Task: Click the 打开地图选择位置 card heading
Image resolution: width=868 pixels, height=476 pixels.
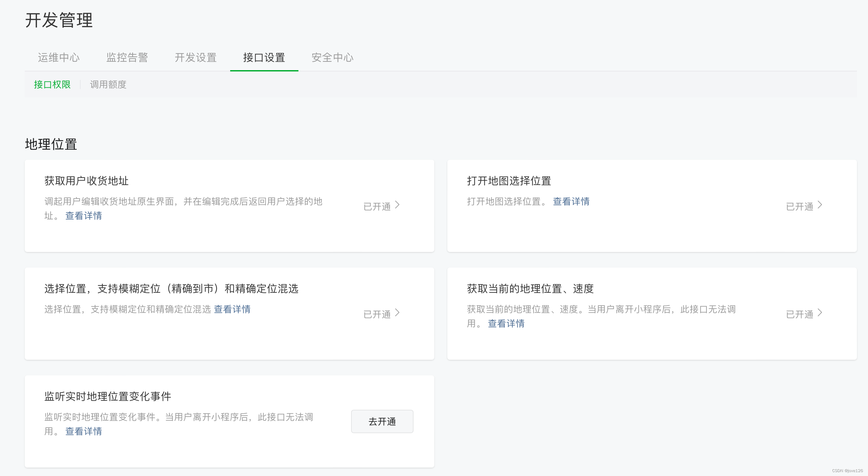Action: pos(509,181)
